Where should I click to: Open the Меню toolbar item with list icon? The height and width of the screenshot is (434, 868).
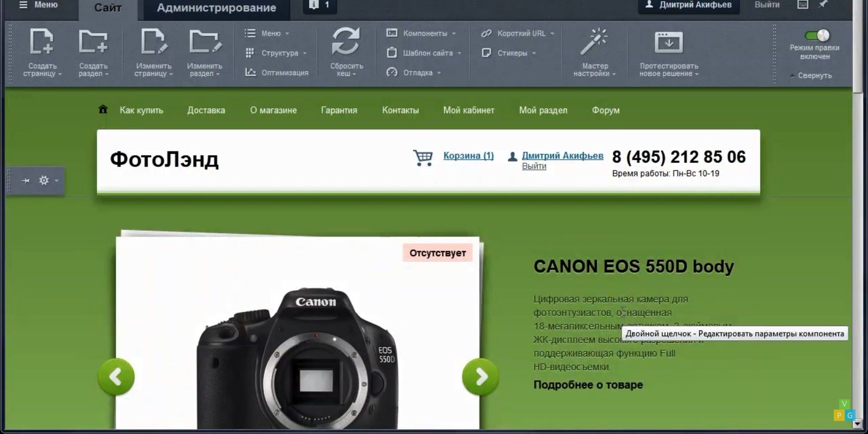267,33
